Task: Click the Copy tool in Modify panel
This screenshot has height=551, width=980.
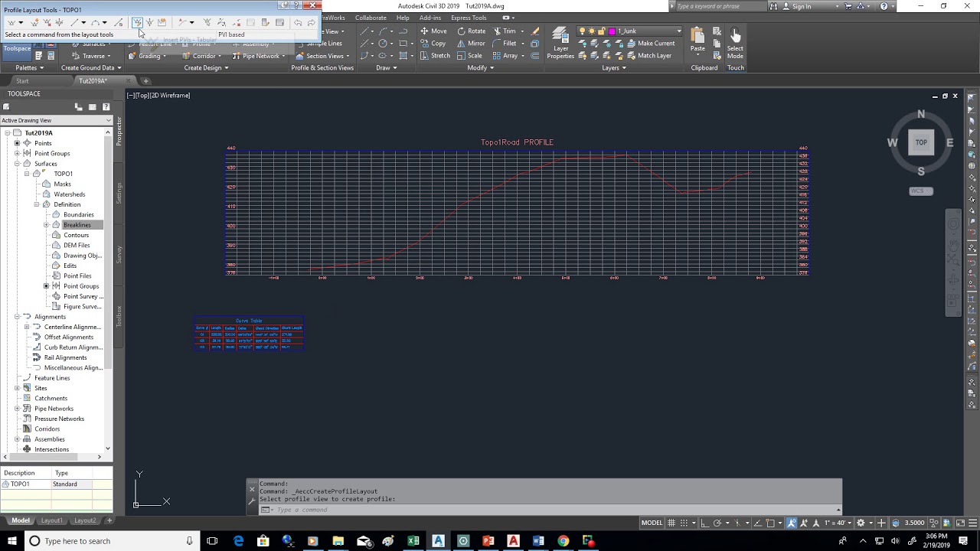Action: click(433, 44)
